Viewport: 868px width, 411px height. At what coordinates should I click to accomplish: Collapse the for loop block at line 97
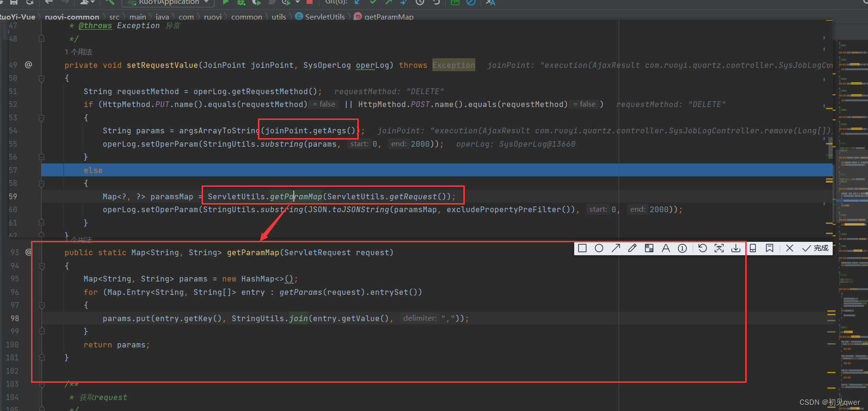click(x=42, y=305)
